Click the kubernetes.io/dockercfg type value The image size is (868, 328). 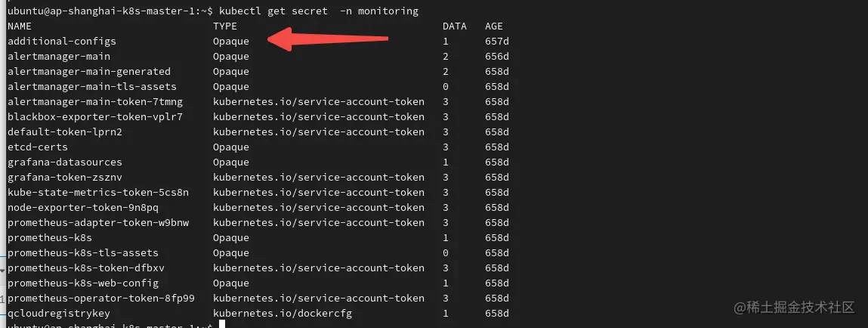coord(283,313)
